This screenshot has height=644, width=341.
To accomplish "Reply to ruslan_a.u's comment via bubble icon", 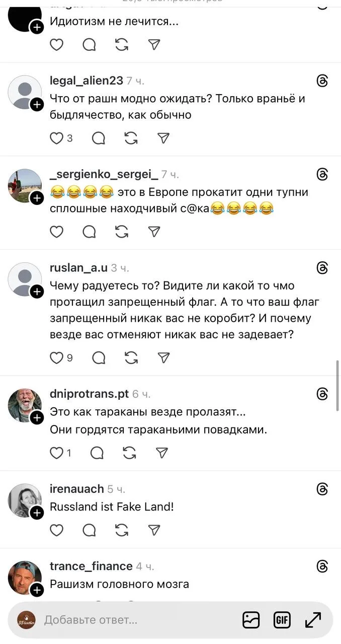I will 99,357.
